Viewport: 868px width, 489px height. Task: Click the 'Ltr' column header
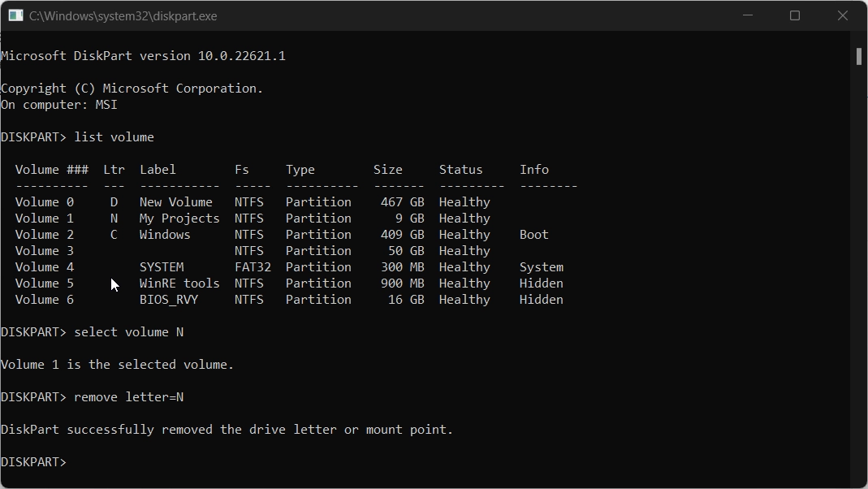pos(114,170)
